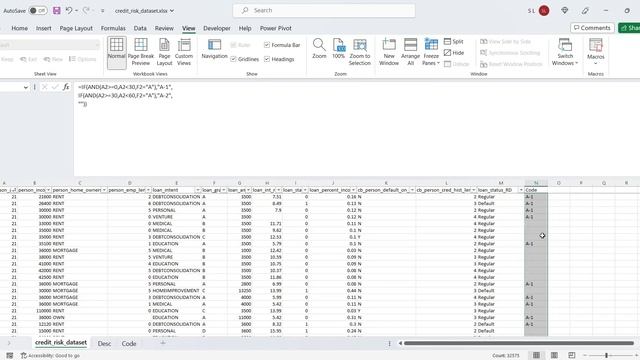Switch to the Desc sheet tab

click(104, 344)
